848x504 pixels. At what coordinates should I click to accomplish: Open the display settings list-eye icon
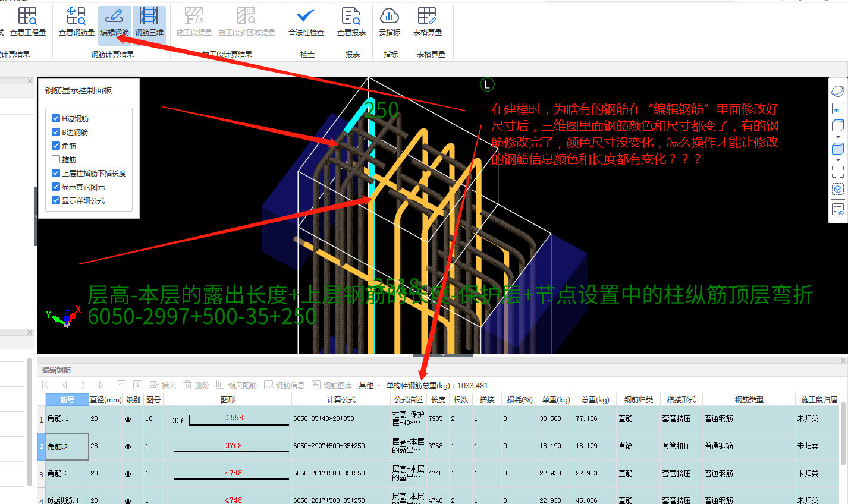(837, 209)
